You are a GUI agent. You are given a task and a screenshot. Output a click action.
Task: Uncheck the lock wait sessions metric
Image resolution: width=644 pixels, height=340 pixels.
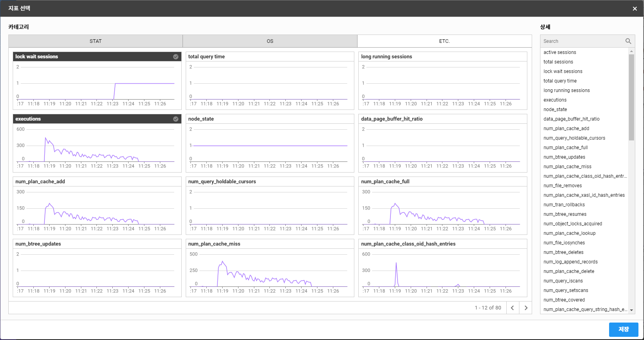click(176, 57)
